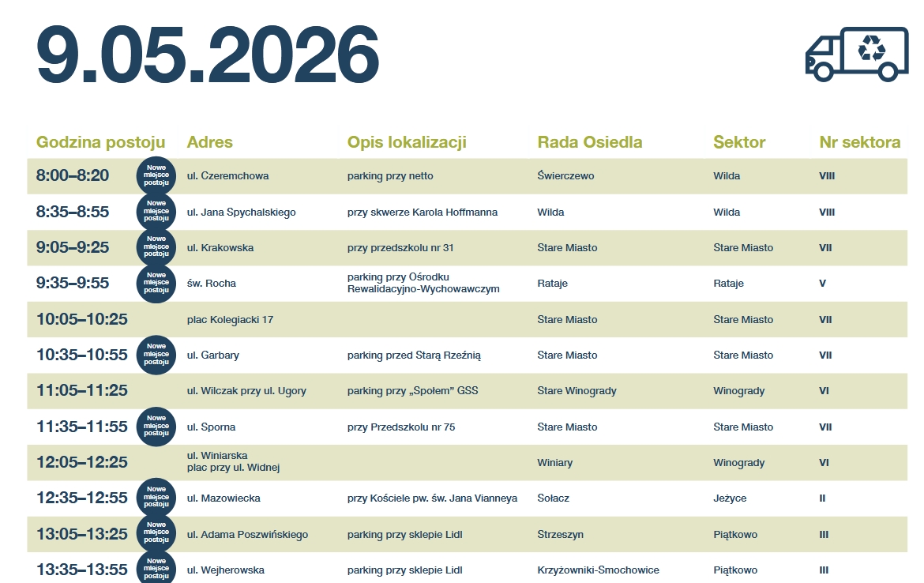Click the 'Godzina postoju' column header
The image size is (924, 583).
click(x=100, y=143)
